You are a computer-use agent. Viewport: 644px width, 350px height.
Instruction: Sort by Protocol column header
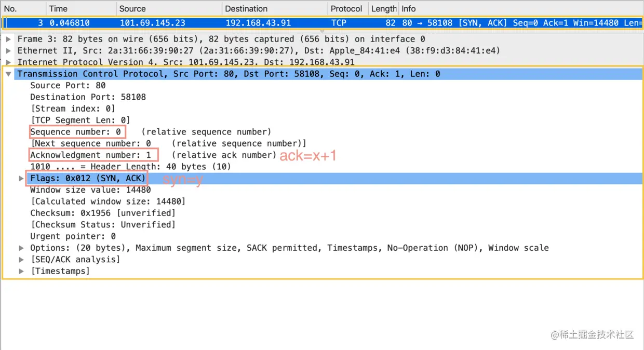(348, 9)
